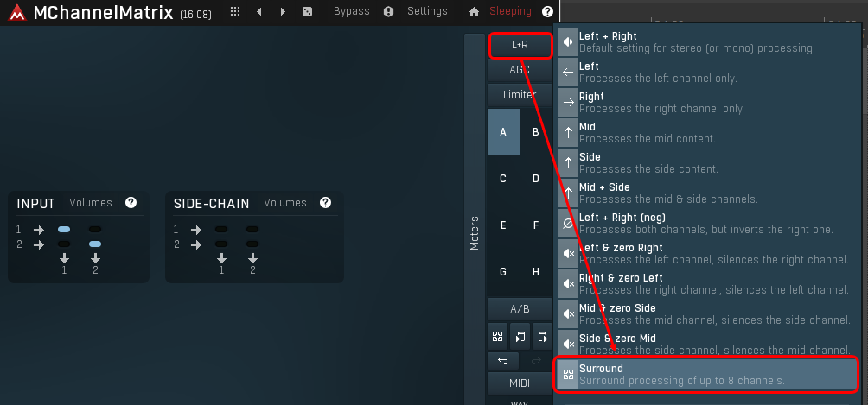The image size is (868, 405).
Task: Click the MIDI button
Action: coord(520,383)
